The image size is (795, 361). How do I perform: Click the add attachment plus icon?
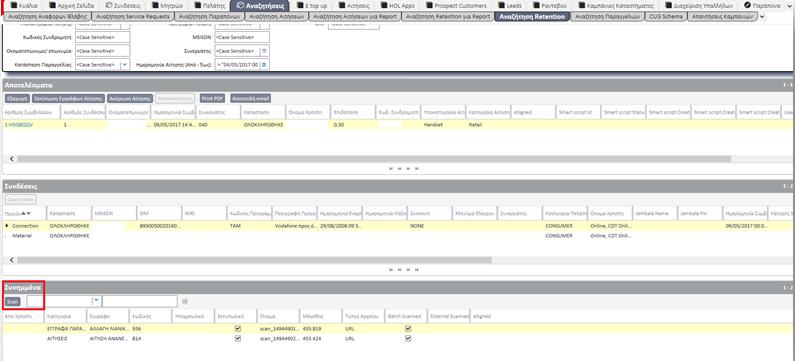pyautogui.click(x=185, y=301)
